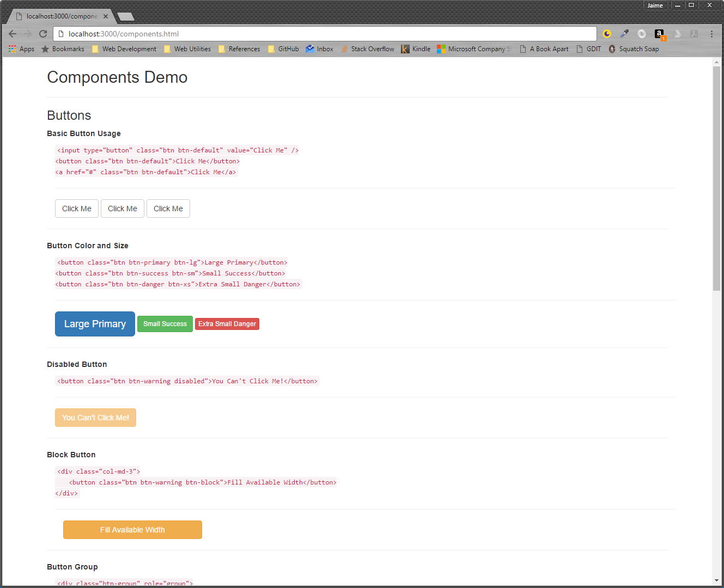
Task: Go back using the browser back arrow
Action: [13, 34]
